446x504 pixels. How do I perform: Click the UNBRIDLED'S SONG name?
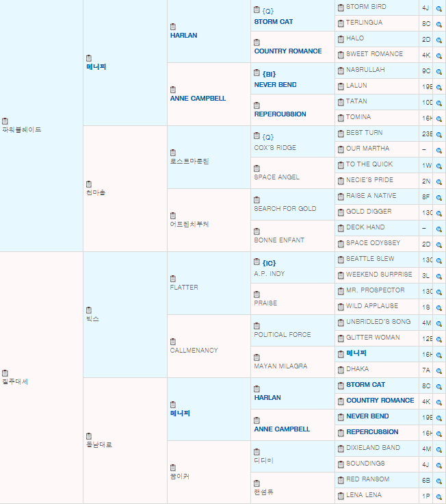378,322
